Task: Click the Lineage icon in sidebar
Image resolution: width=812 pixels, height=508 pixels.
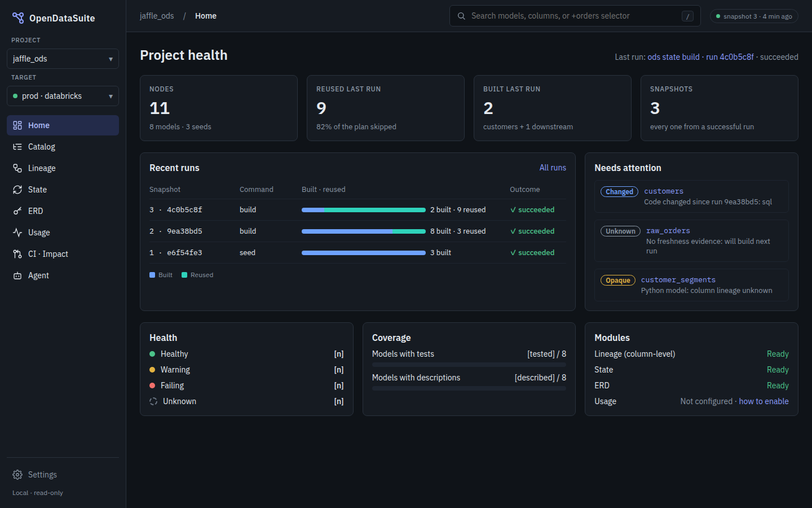Action: pyautogui.click(x=17, y=168)
